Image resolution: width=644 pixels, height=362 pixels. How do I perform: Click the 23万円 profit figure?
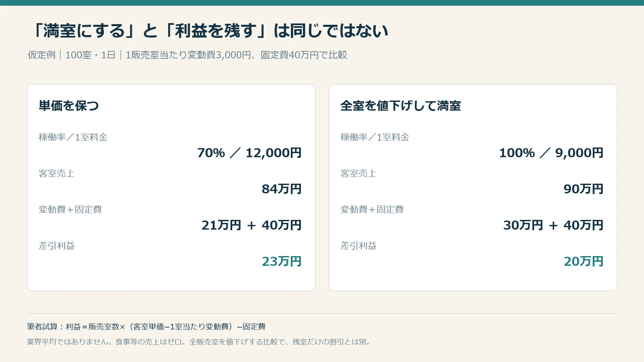[x=281, y=261]
